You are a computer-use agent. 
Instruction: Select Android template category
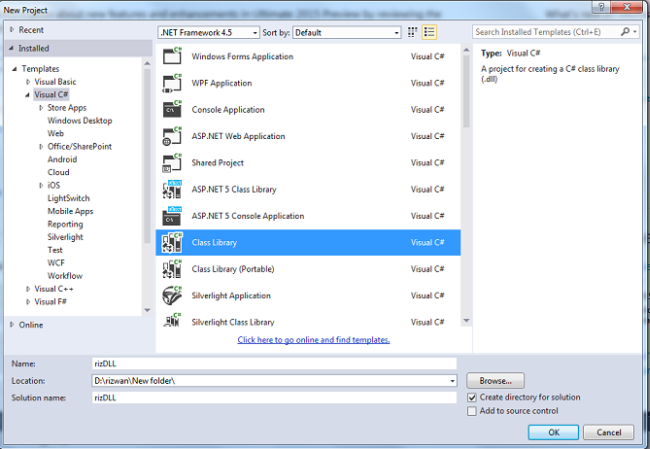[x=62, y=159]
